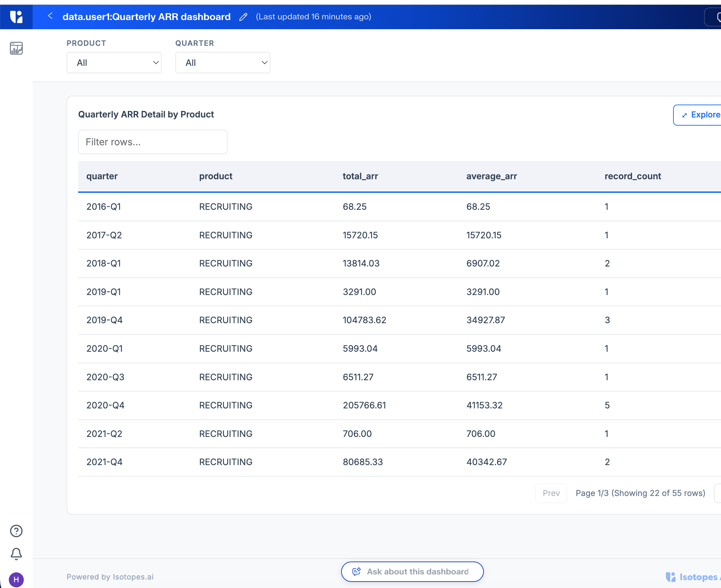
Task: Click the RECRUITING cell in the 2016-Q1 row
Action: pyautogui.click(x=226, y=207)
